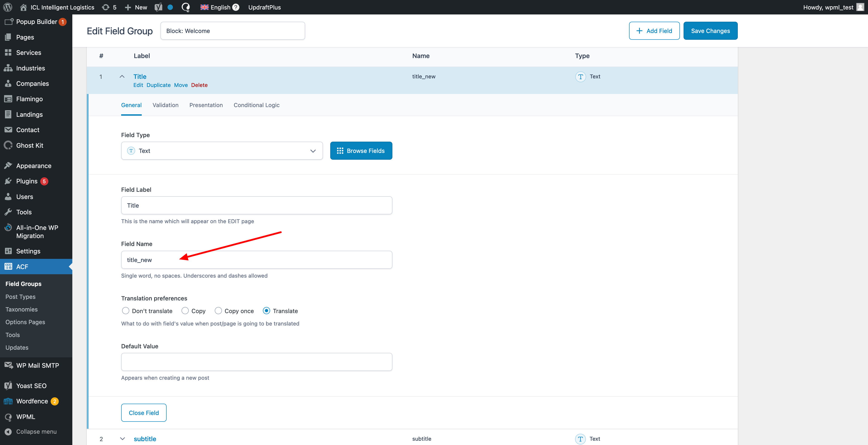868x445 pixels.
Task: Click the Browse Fields button
Action: pos(361,151)
